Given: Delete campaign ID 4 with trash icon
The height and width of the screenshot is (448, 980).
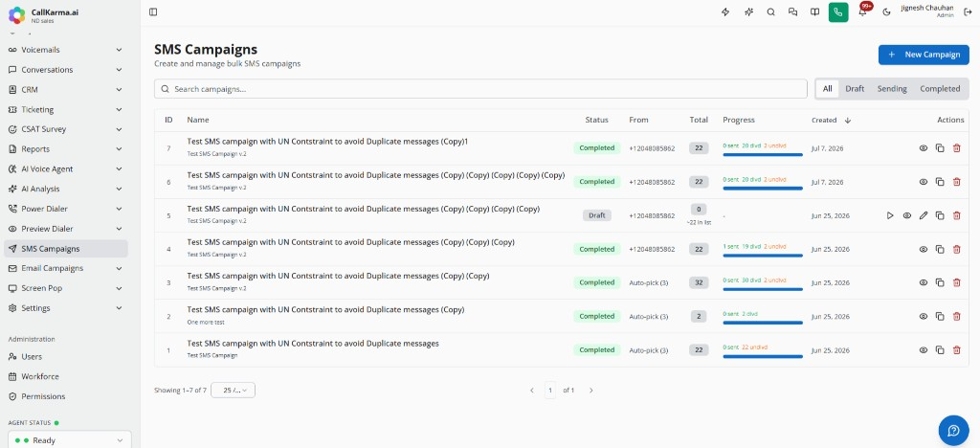Looking at the screenshot, I should [956, 249].
